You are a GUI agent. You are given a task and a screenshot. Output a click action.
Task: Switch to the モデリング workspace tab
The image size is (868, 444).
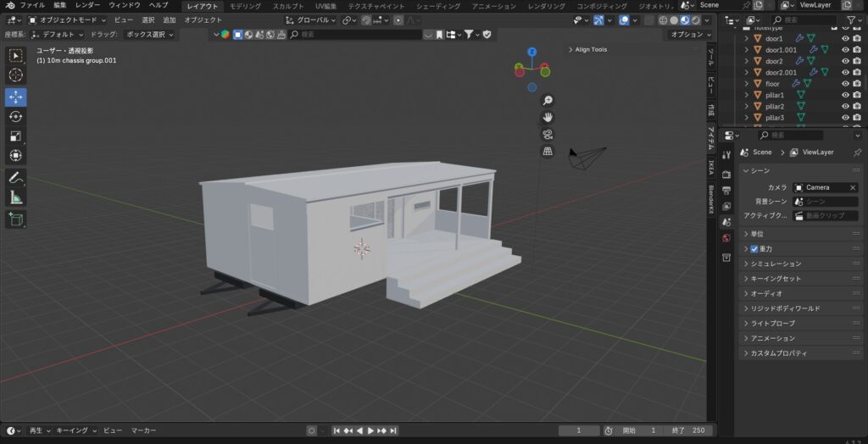point(246,6)
